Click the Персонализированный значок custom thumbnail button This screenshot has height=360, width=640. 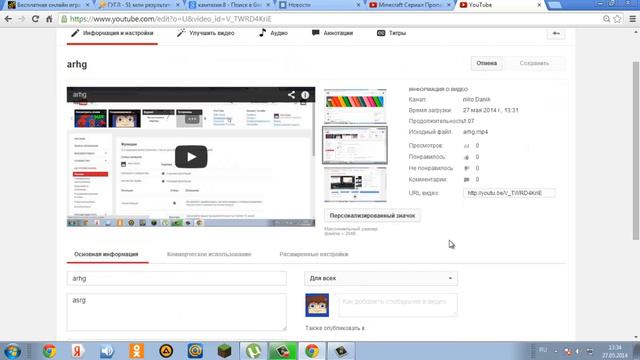pyautogui.click(x=372, y=216)
